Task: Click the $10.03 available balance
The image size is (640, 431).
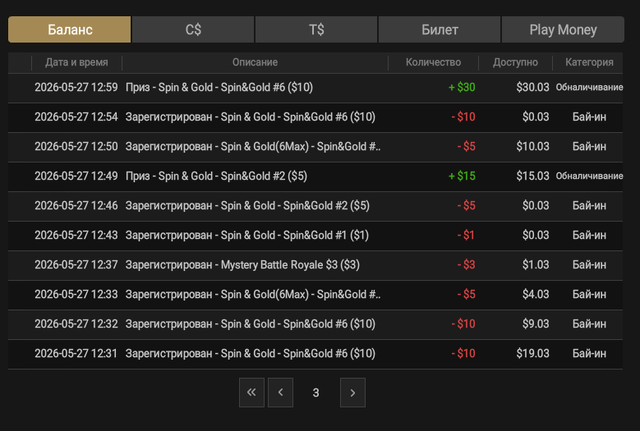Action: pos(533,147)
